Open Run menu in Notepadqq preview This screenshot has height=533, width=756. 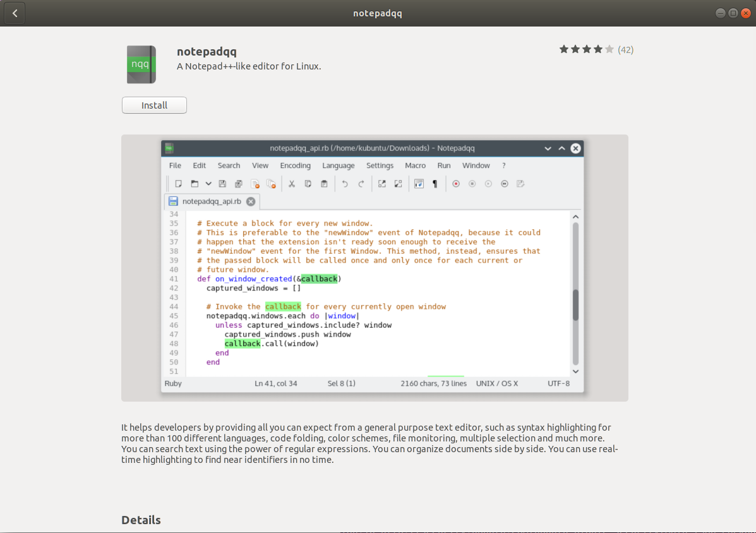(x=443, y=165)
